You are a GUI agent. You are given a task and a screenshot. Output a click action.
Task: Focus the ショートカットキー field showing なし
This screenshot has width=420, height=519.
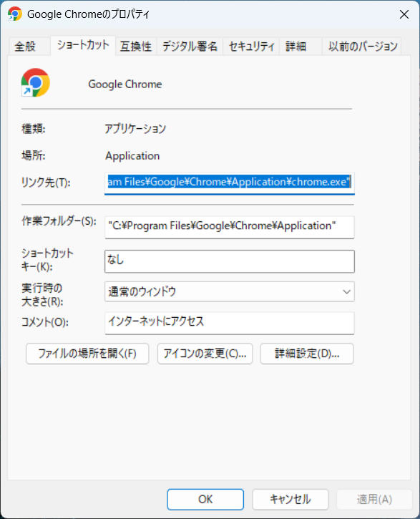(x=230, y=261)
